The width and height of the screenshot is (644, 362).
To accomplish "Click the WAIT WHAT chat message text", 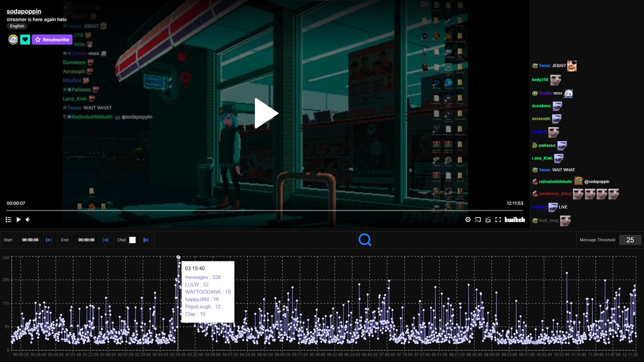I will (563, 170).
